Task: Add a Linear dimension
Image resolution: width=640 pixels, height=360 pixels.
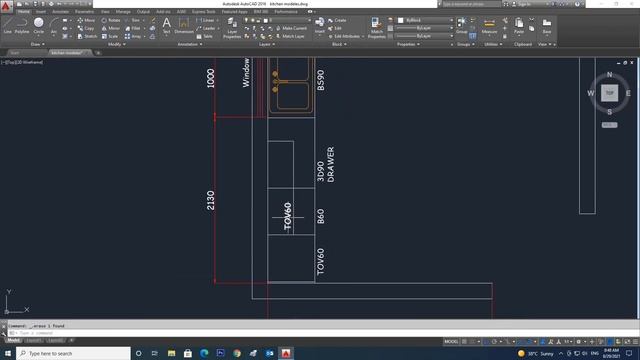Action: click(205, 20)
